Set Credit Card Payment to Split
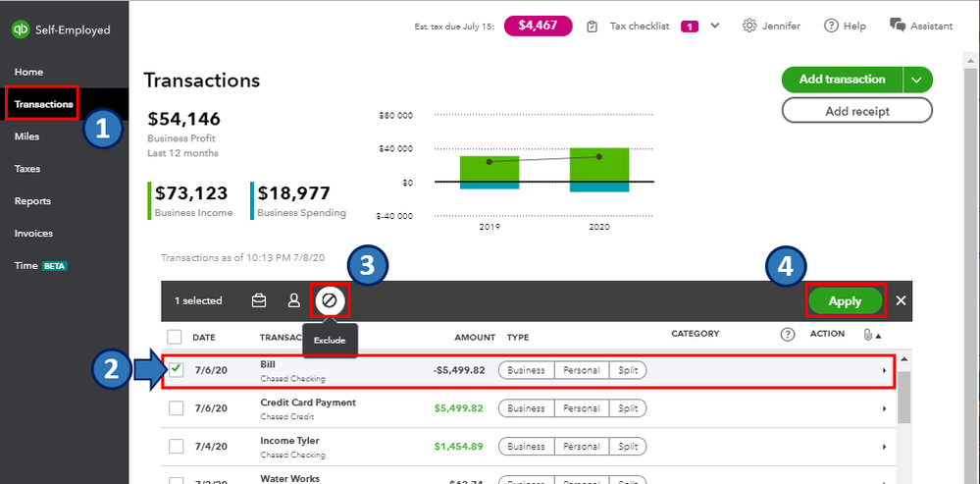 (628, 408)
